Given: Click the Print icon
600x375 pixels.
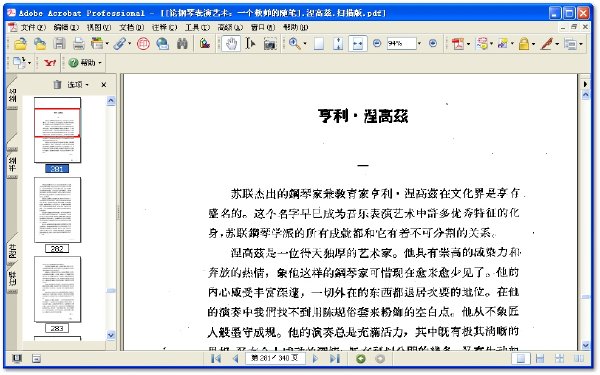Looking at the screenshot, I should [79, 44].
